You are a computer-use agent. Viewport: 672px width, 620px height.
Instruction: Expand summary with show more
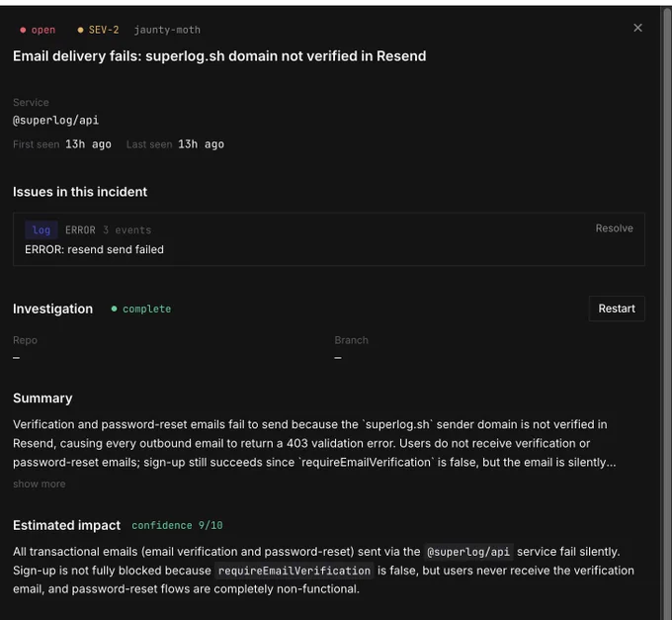point(39,485)
